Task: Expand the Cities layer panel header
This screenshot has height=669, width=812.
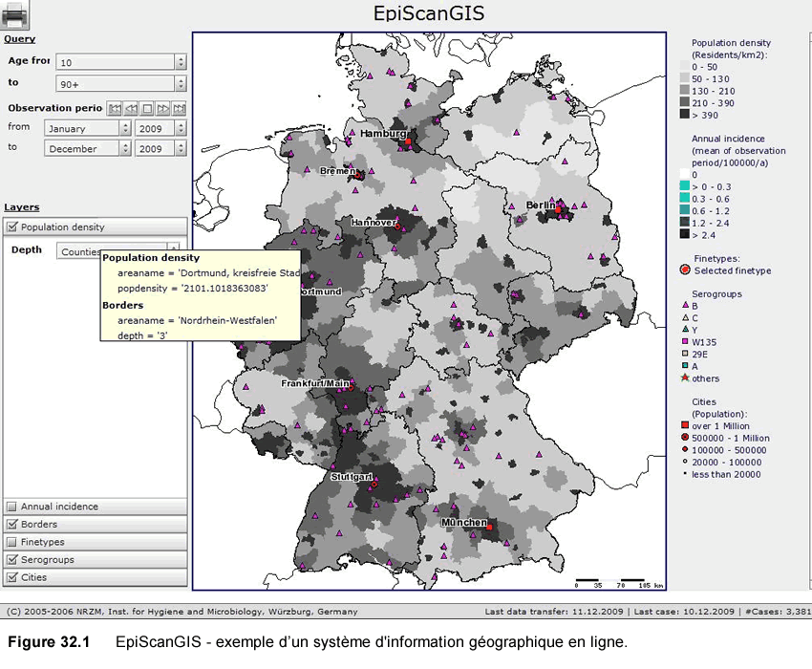Action: tap(96, 577)
